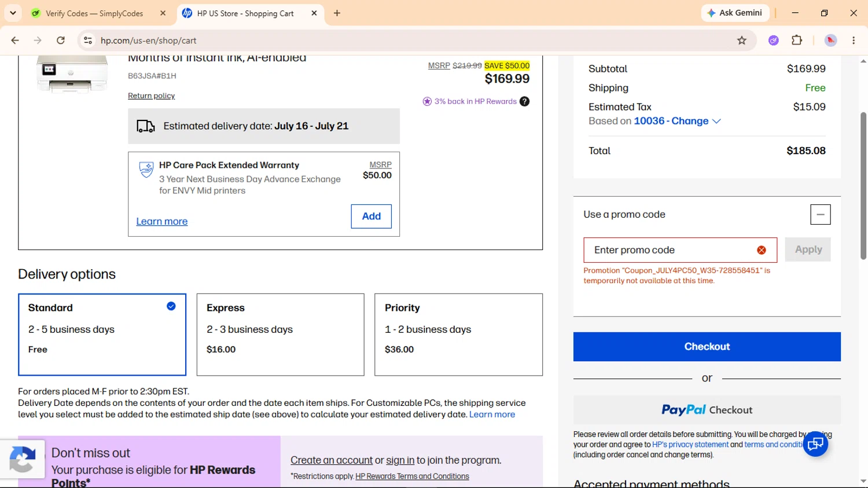The image size is (868, 488).
Task: Go forward to next page
Action: point(38,40)
